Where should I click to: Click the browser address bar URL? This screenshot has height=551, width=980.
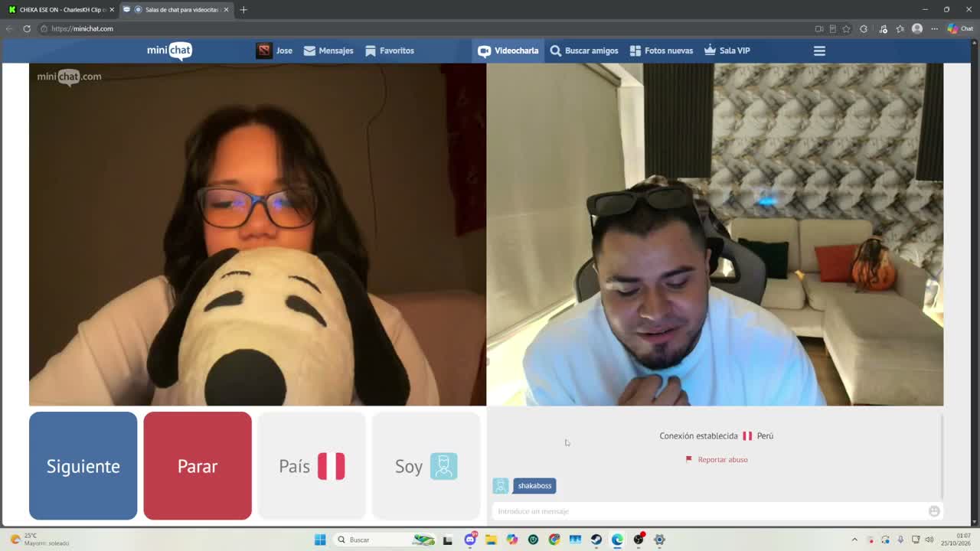pos(82,28)
